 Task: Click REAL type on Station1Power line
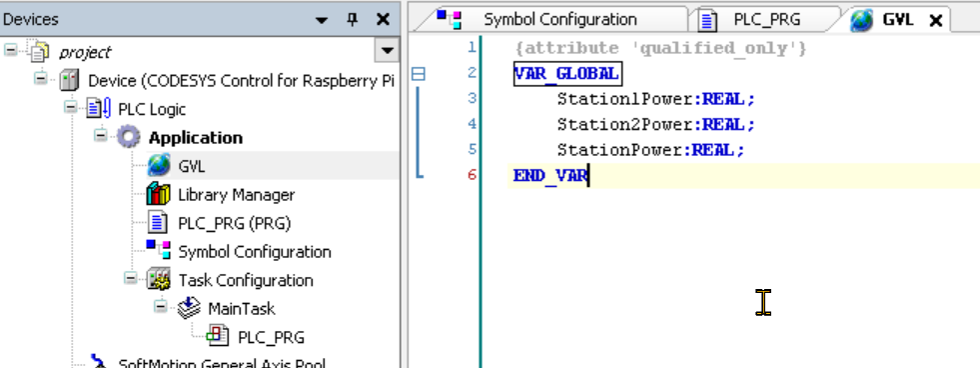tap(723, 99)
